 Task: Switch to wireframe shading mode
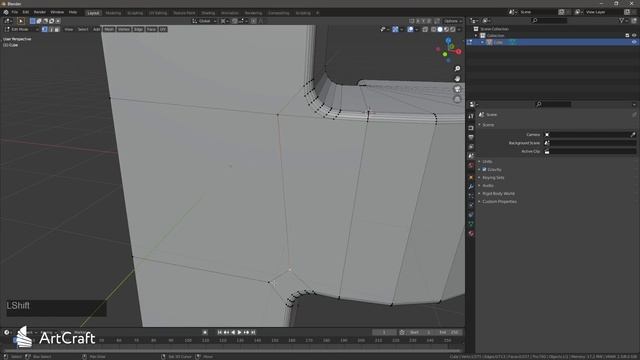pyautogui.click(x=433, y=29)
